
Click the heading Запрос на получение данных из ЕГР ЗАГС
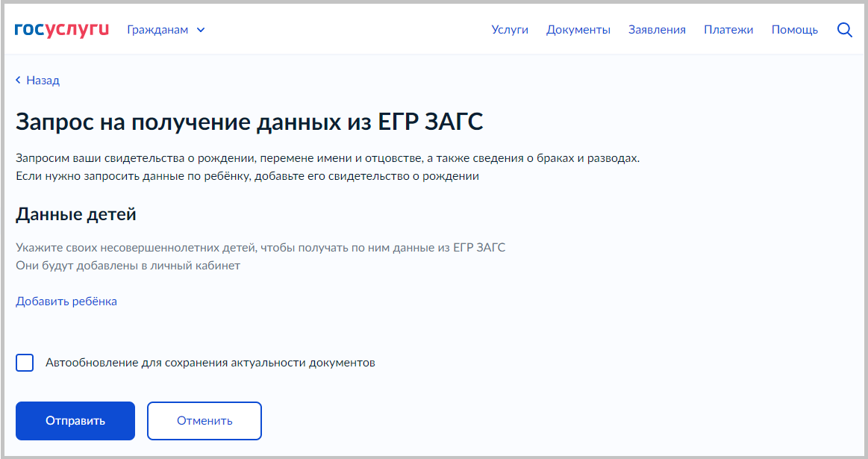[x=250, y=122]
